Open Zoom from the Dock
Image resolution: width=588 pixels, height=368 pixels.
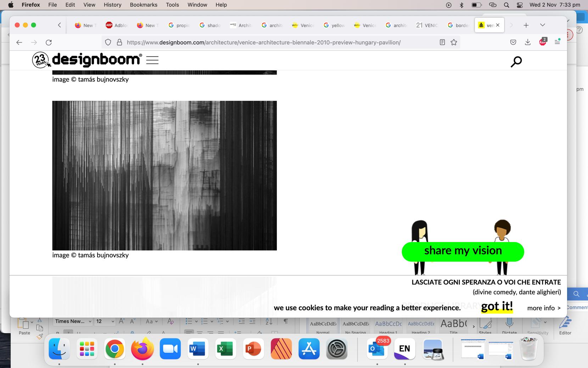tap(170, 348)
